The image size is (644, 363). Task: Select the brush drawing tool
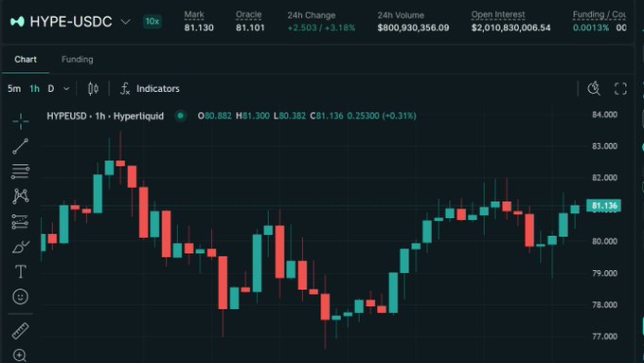point(21,246)
